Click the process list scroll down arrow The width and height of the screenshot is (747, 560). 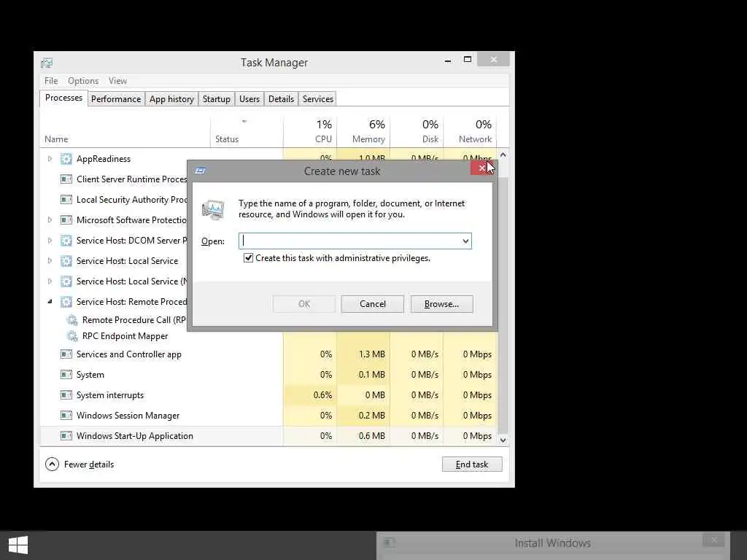click(x=503, y=440)
